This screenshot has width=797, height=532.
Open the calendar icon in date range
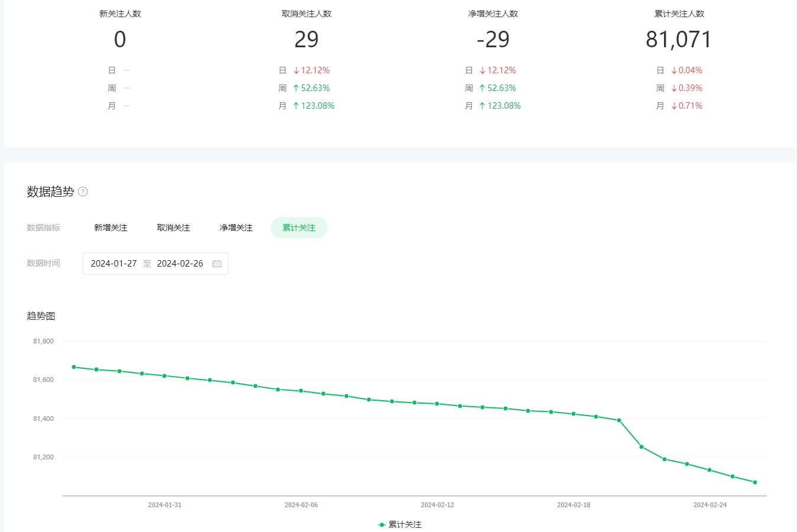pyautogui.click(x=217, y=264)
